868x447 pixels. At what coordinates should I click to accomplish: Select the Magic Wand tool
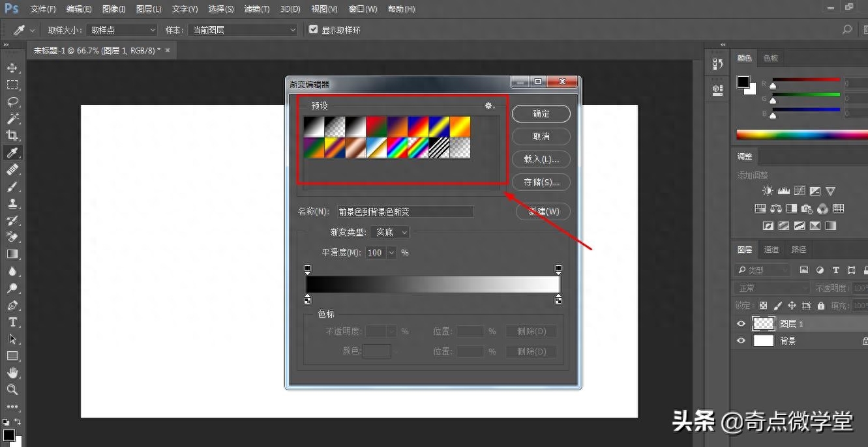(x=12, y=119)
